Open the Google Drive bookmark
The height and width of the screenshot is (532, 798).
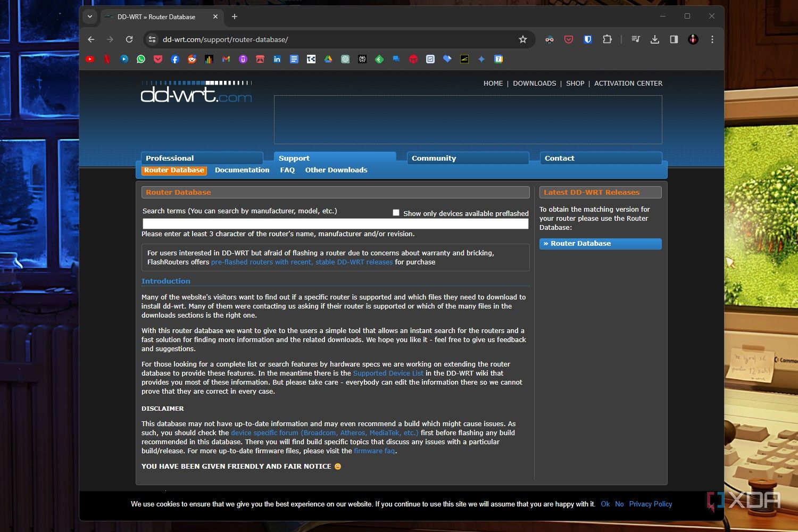(x=328, y=59)
